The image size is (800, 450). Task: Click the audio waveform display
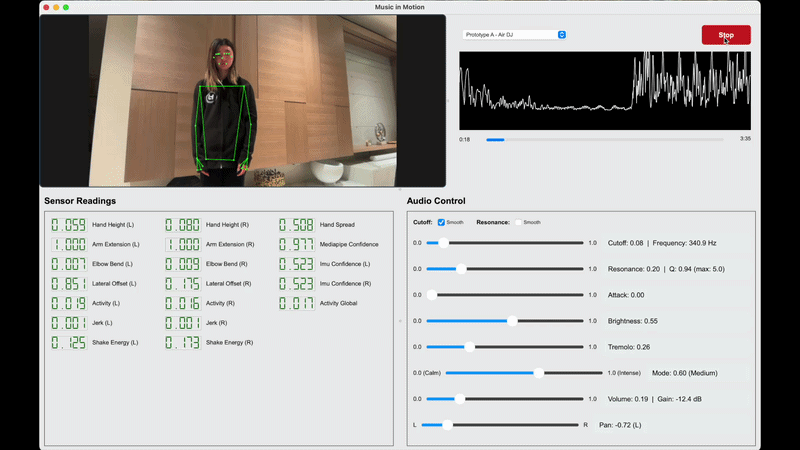click(x=605, y=91)
